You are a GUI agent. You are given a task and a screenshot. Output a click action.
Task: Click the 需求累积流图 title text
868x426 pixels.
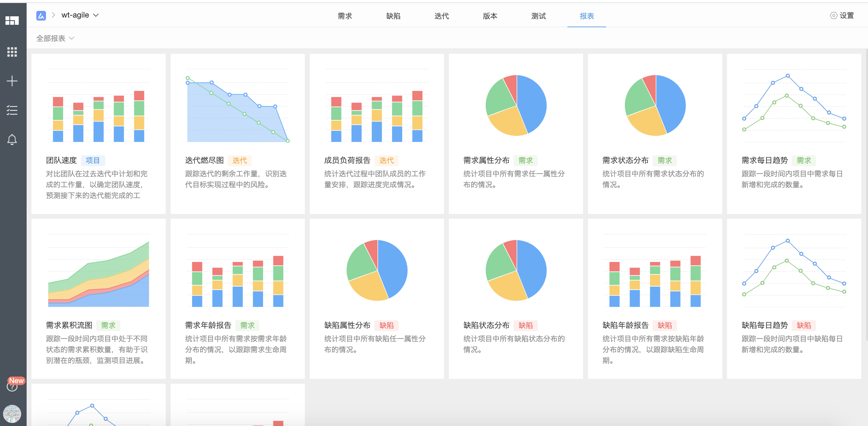tap(69, 325)
